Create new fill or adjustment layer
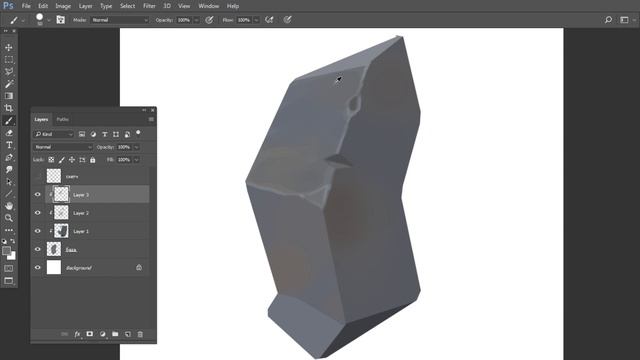Image resolution: width=640 pixels, height=360 pixels. 102,334
